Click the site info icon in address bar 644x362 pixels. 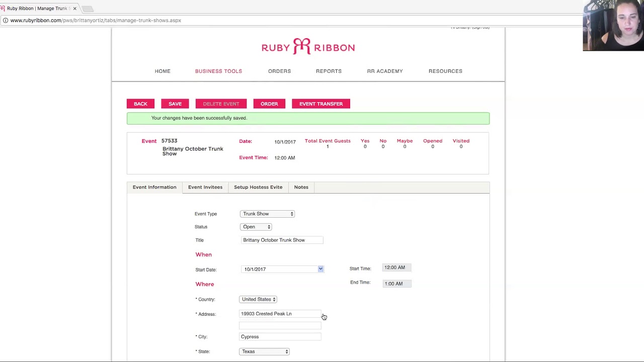coord(5,20)
